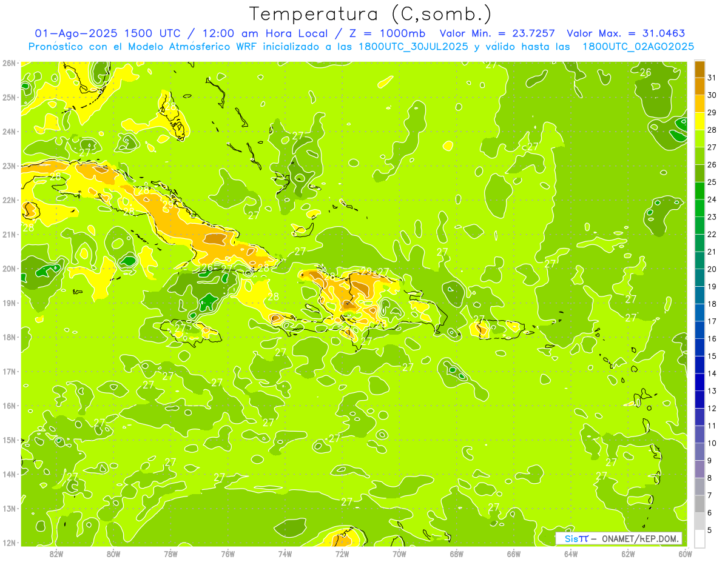Select the date text 01-Ago-2025 1500 UTC
The image size is (728, 562).
pos(107,33)
